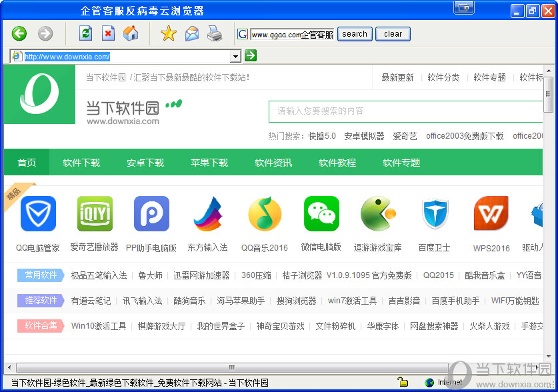The height and width of the screenshot is (392, 558).
Task: Open the 逗游游戏宝库 icon
Action: (x=378, y=213)
